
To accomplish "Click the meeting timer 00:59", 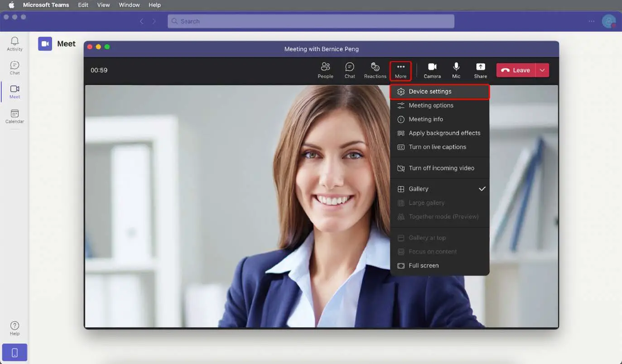I will 99,70.
